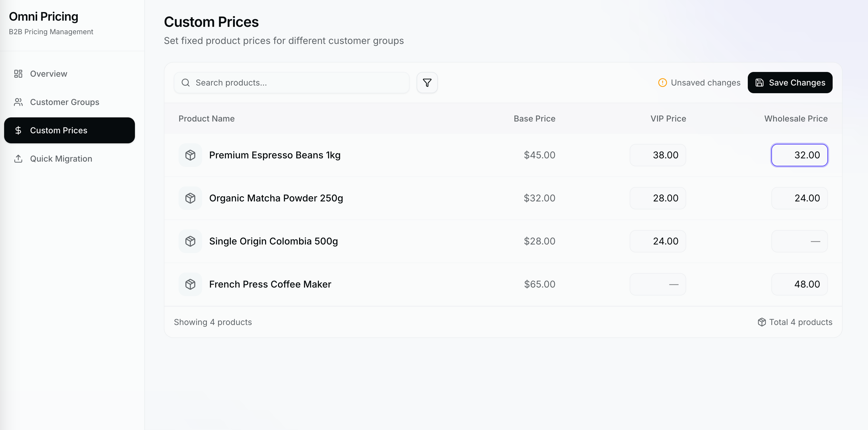This screenshot has width=868, height=430.
Task: Select the Premium Espresso Beans 1kg name
Action: click(275, 155)
